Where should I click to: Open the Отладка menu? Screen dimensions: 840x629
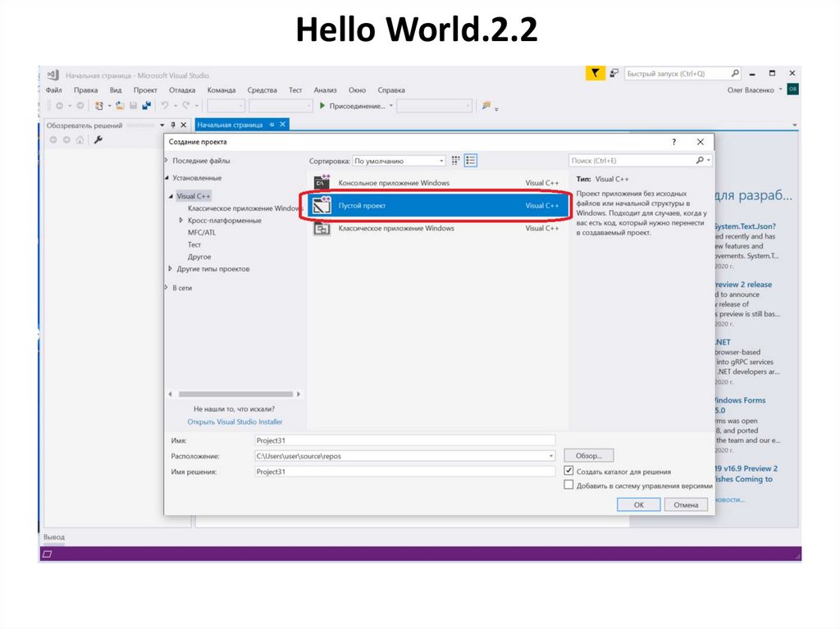182,90
